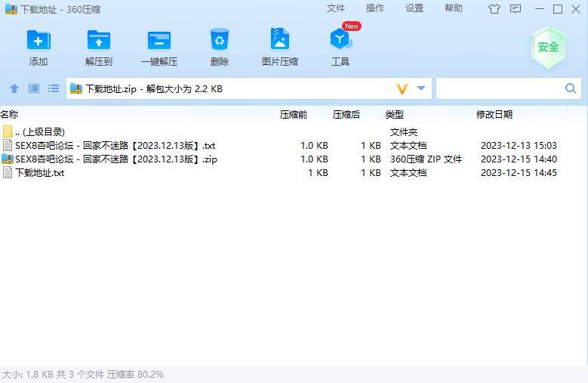588x383 pixels.
Task: Click the 安全 security shield badge
Action: point(548,48)
